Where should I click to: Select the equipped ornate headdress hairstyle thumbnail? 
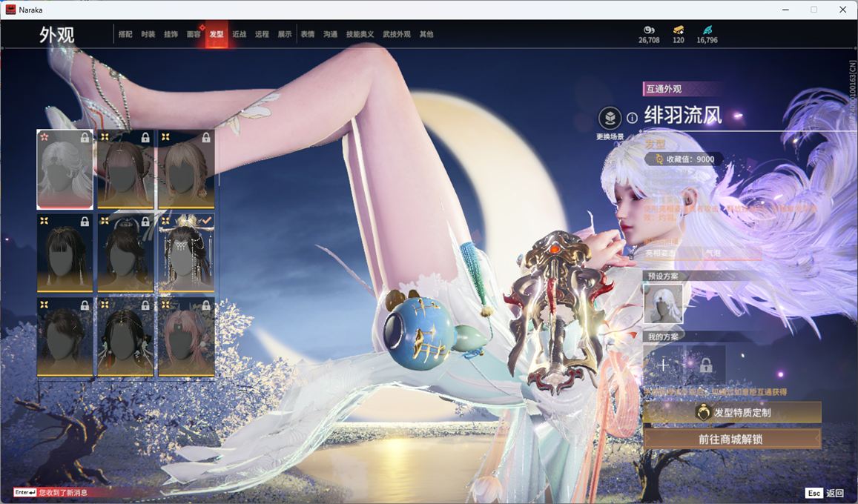click(x=186, y=253)
